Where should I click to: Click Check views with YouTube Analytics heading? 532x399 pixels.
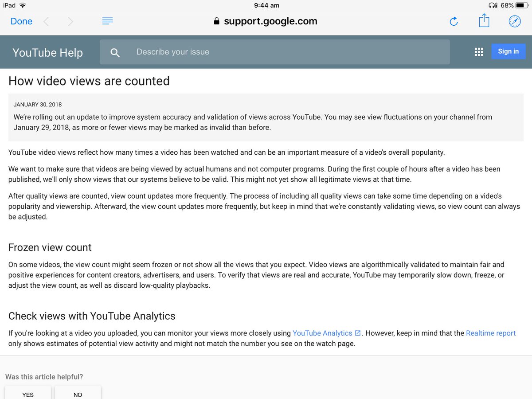coord(92,316)
